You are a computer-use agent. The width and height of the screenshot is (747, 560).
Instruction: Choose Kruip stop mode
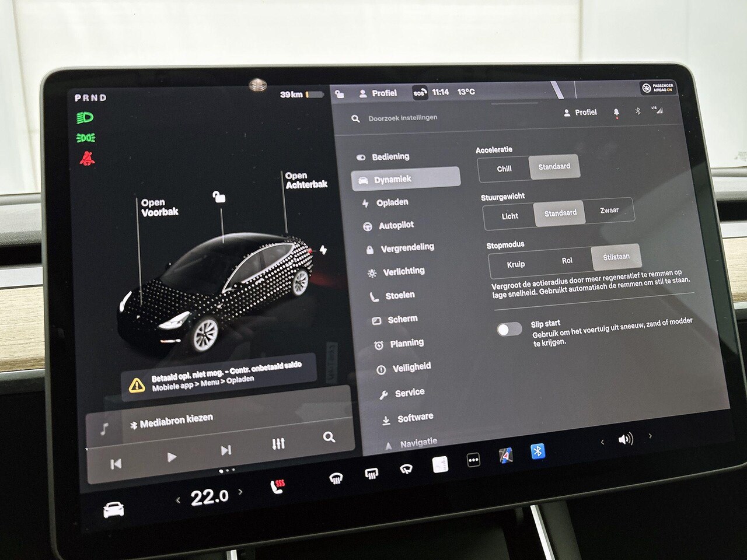[x=515, y=264]
